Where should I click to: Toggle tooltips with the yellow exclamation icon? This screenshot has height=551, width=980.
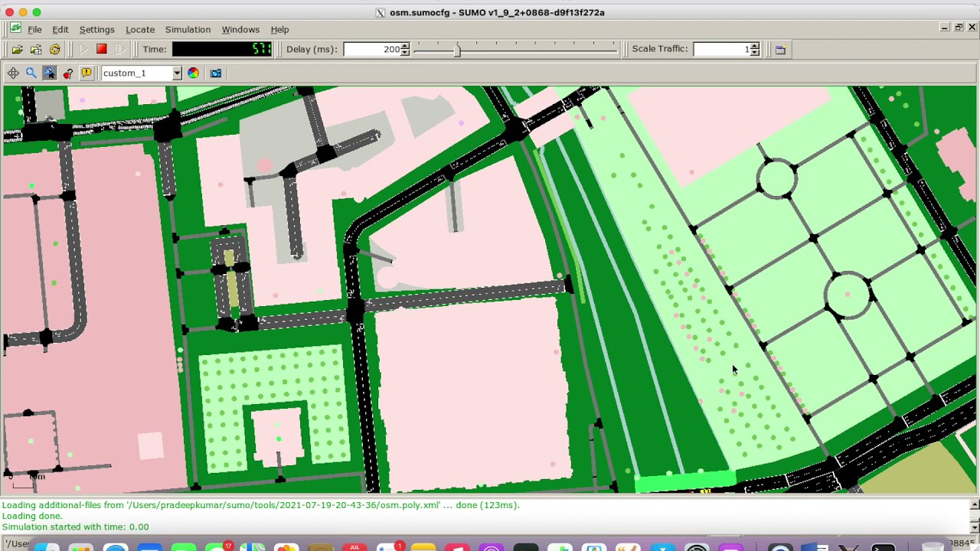[x=87, y=73]
